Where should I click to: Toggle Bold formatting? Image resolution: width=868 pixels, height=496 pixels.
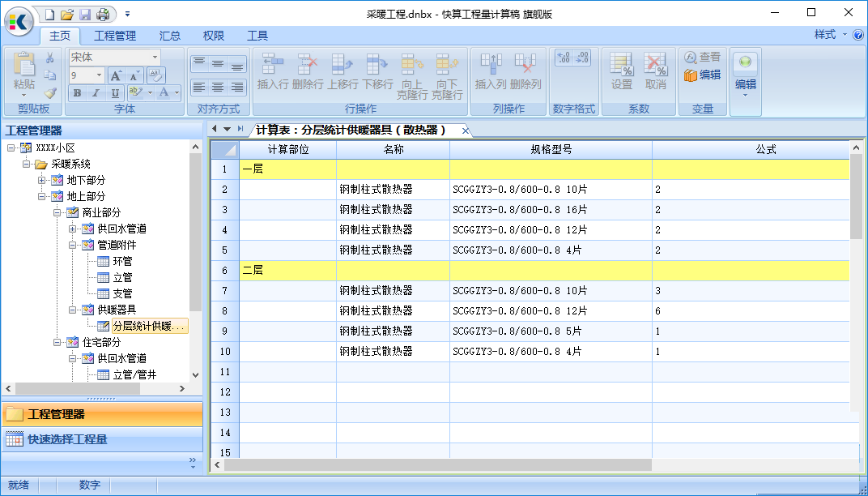click(77, 92)
